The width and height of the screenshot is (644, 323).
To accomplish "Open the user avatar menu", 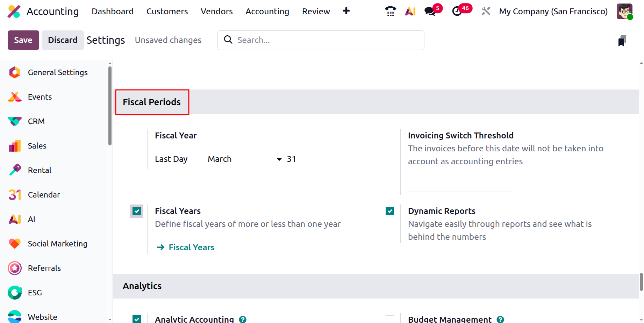I will 624,11.
